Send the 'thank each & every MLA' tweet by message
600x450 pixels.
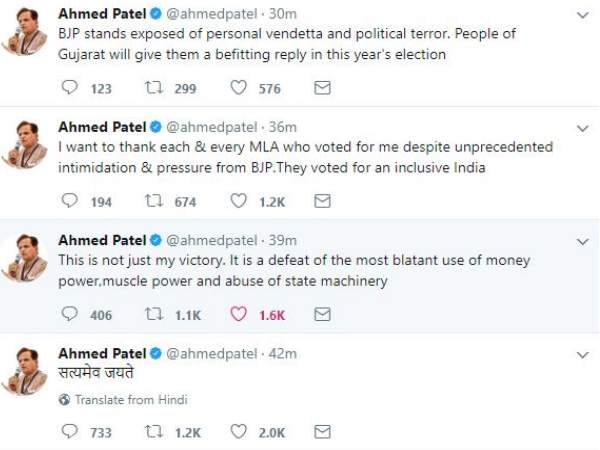pos(322,201)
